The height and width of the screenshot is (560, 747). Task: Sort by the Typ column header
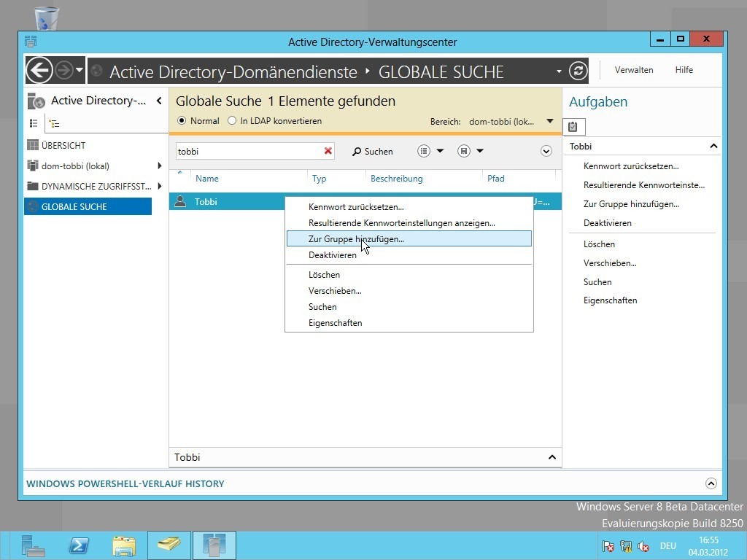coord(320,179)
